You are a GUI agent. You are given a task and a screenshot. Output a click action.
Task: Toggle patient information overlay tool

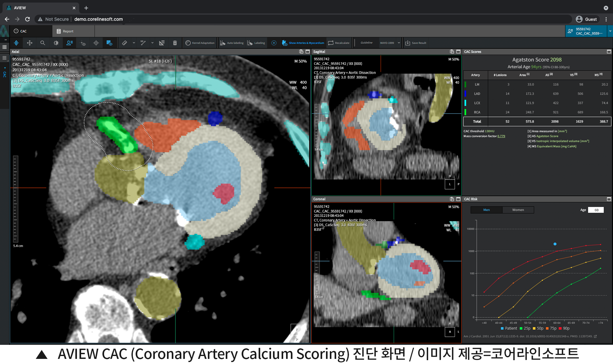[70, 43]
